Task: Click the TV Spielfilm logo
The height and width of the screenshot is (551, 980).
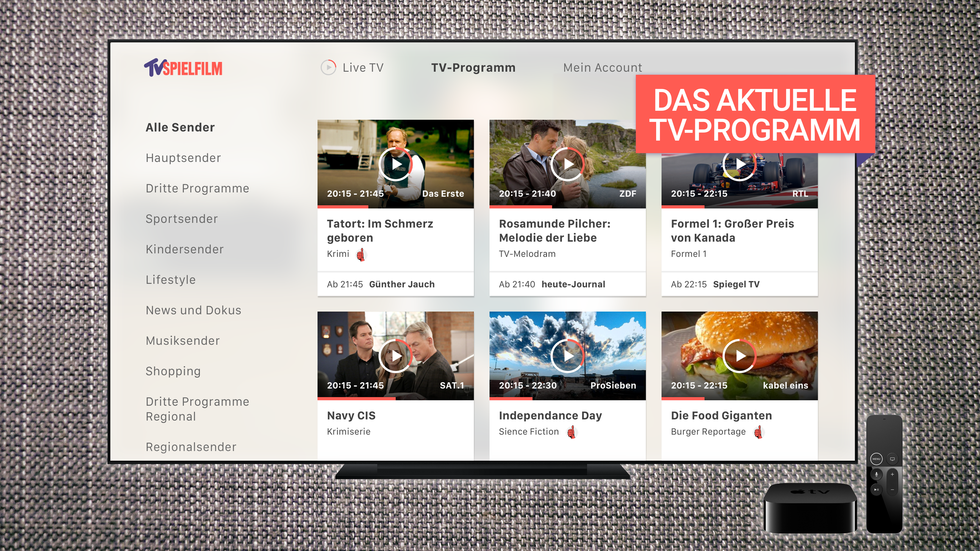Action: pos(183,68)
